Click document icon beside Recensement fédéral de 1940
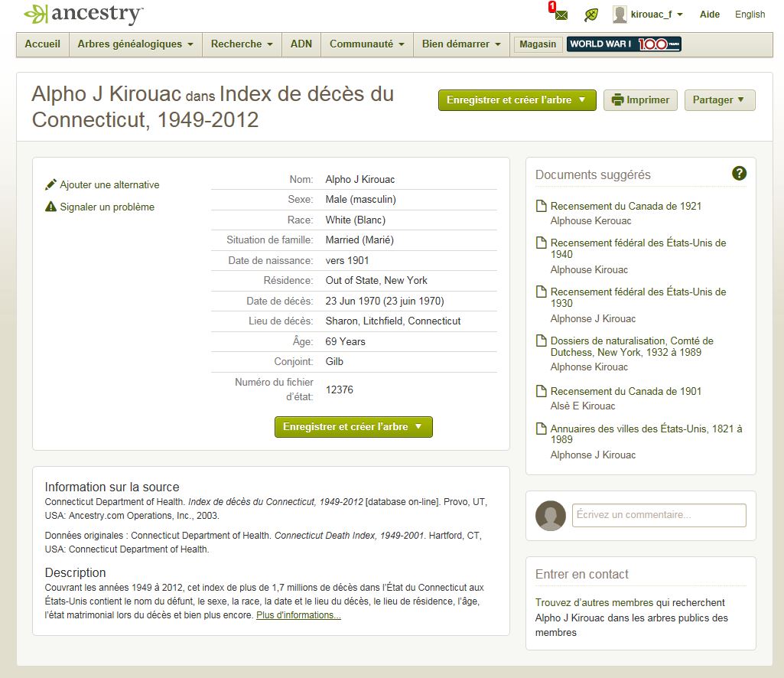The width and height of the screenshot is (784, 678). [541, 243]
